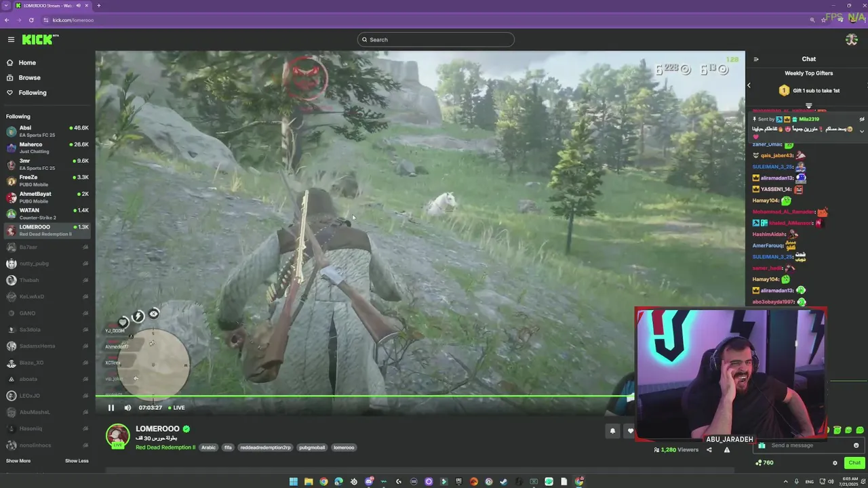
Task: Select nutty_pubg offline channel
Action: (47, 264)
